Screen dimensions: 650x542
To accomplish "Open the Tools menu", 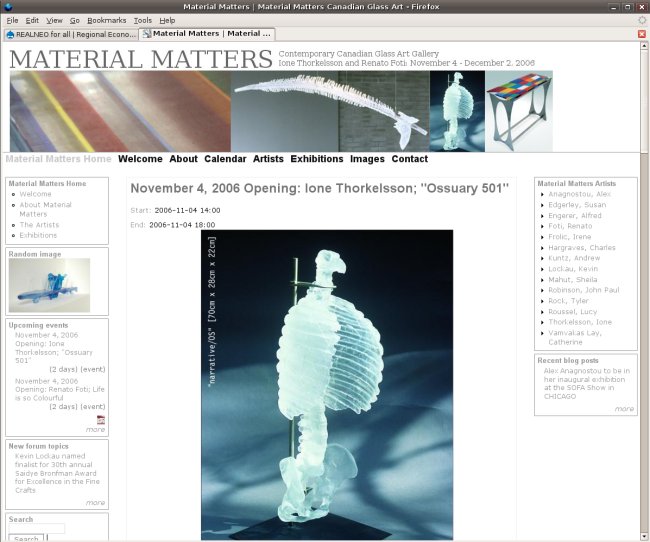I will click(143, 20).
